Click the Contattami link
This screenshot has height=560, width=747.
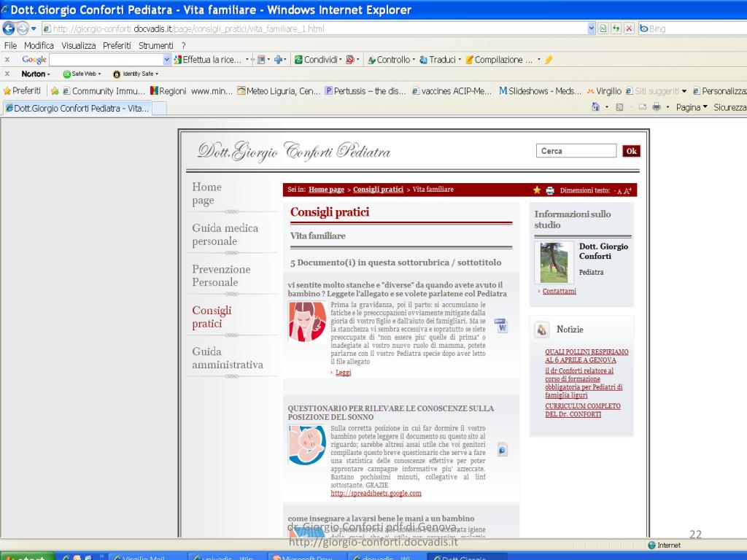pyautogui.click(x=559, y=291)
